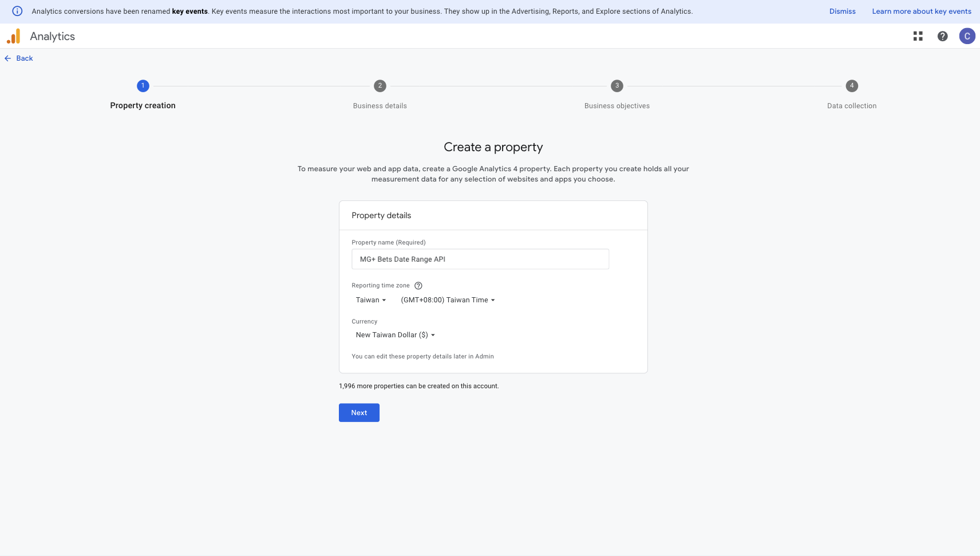
Task: Click the Property name input field
Action: click(x=480, y=259)
